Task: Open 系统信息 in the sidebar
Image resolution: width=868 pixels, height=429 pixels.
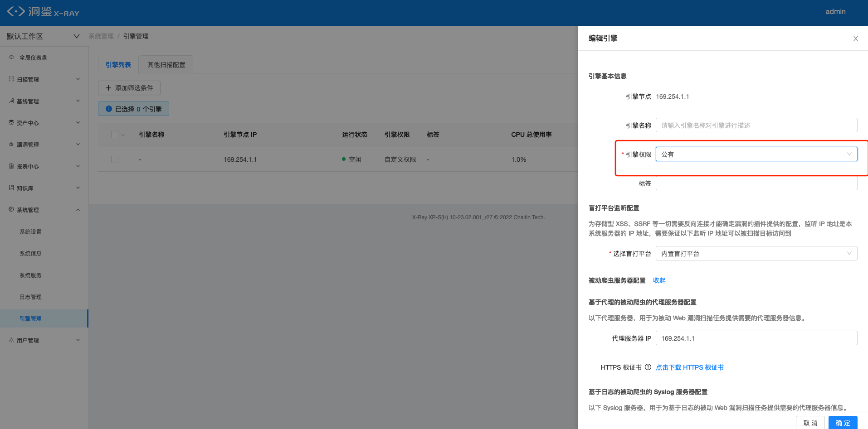Action: 30,253
